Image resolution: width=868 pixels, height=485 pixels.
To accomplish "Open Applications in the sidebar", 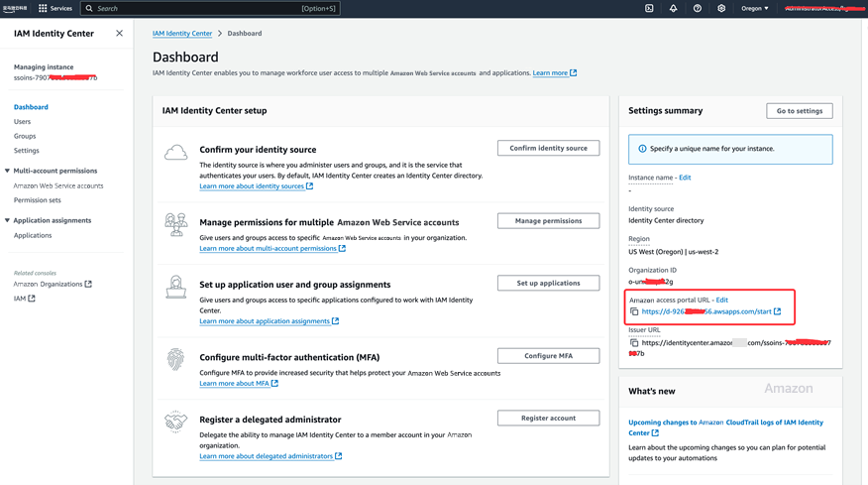I will (x=33, y=235).
